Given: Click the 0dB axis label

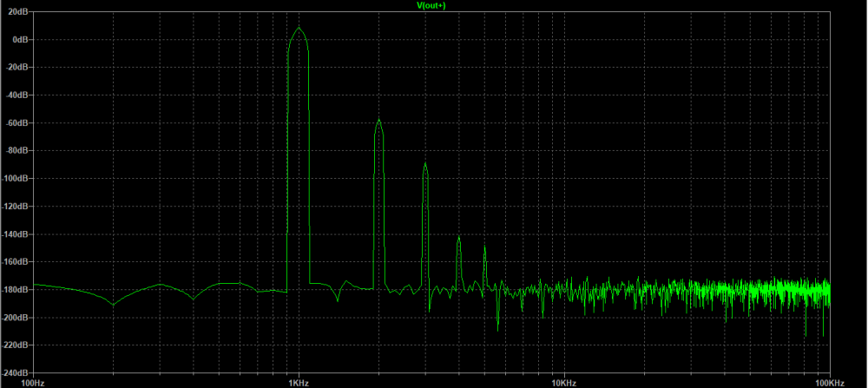Looking at the screenshot, I should pyautogui.click(x=21, y=39).
